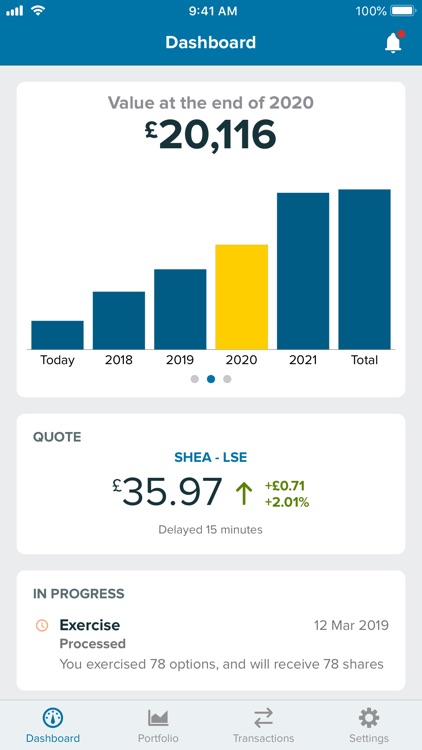
Task: Select the Today bar in chart
Action: (x=57, y=335)
